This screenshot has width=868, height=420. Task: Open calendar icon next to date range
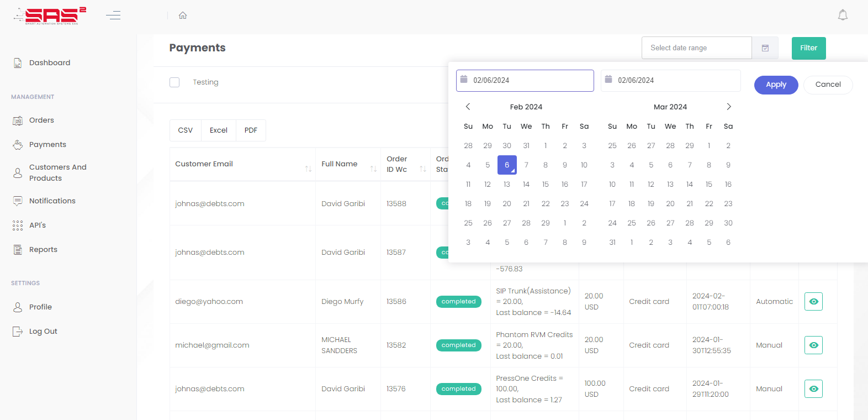tap(765, 48)
